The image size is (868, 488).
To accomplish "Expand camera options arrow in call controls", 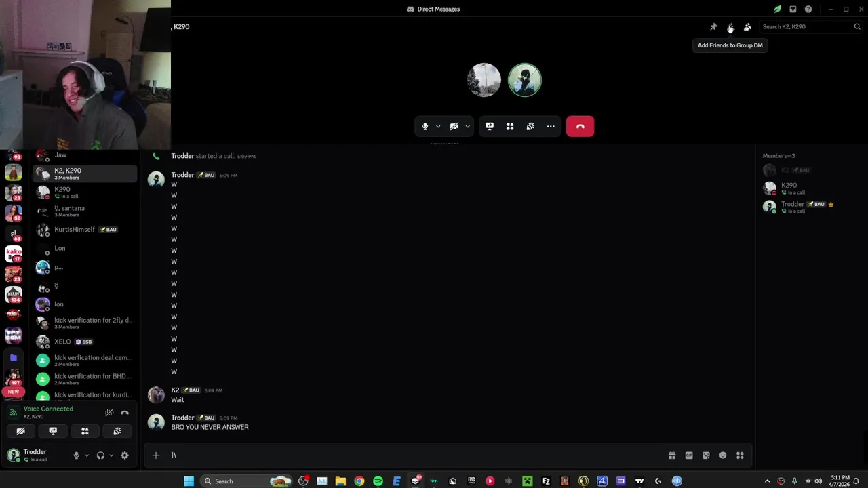I will pos(467,126).
